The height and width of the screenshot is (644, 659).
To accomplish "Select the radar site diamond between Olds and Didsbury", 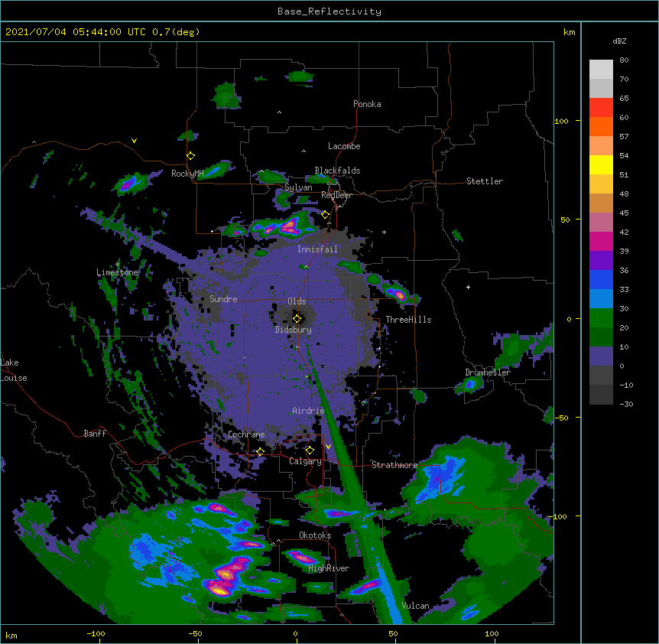I will 297,318.
